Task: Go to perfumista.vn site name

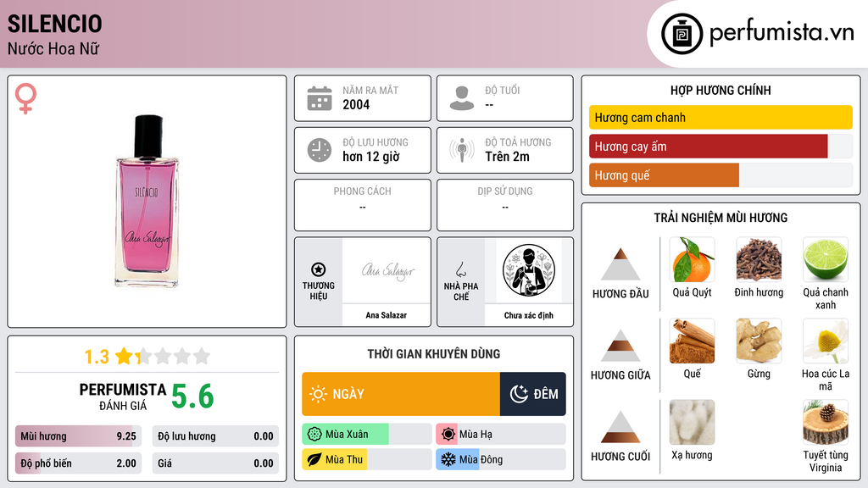Action: click(x=782, y=33)
